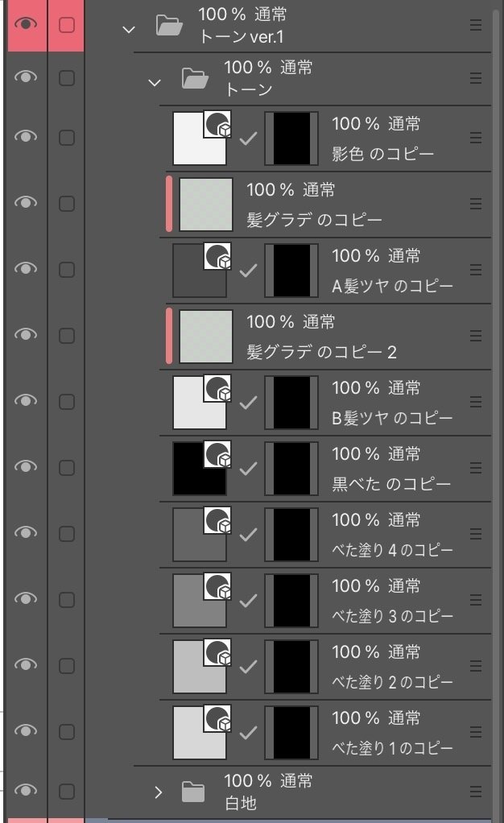Click grip handle of 白地 folder row
The image size is (504, 823).
(x=476, y=791)
